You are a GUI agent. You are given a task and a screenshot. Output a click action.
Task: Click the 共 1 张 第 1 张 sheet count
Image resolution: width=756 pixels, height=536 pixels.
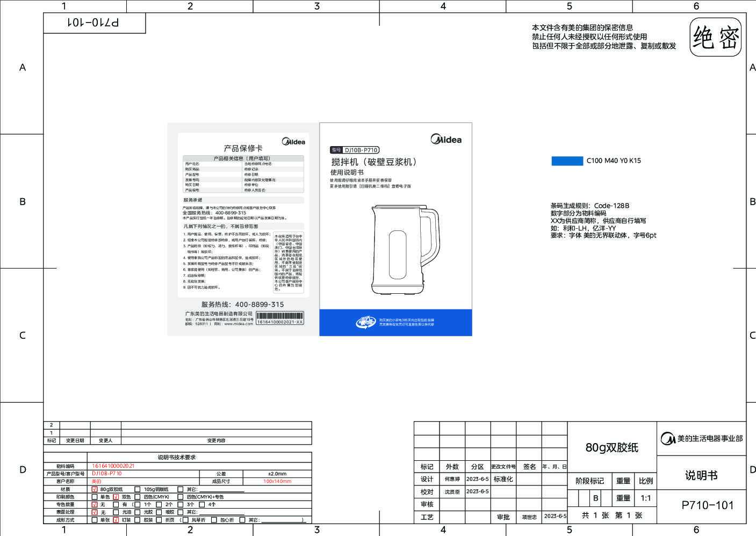point(612,515)
